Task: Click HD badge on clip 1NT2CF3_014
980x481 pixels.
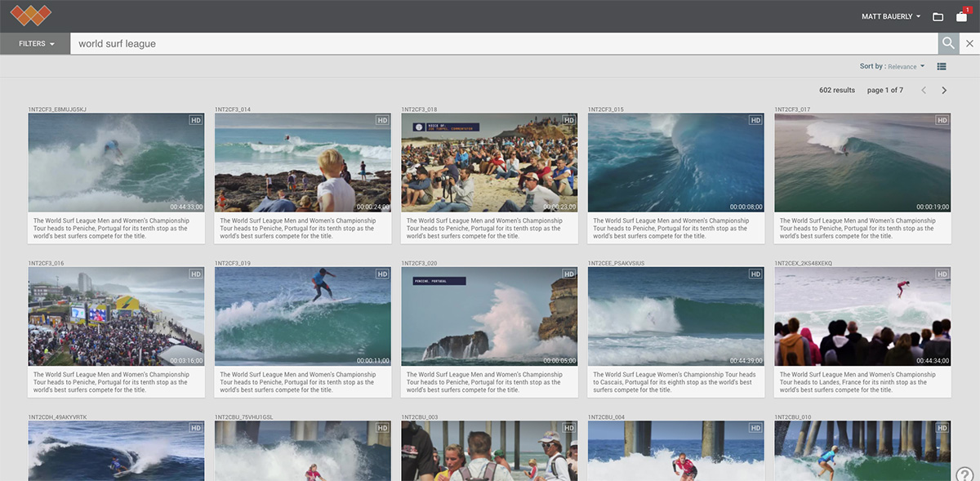Action: click(x=381, y=120)
